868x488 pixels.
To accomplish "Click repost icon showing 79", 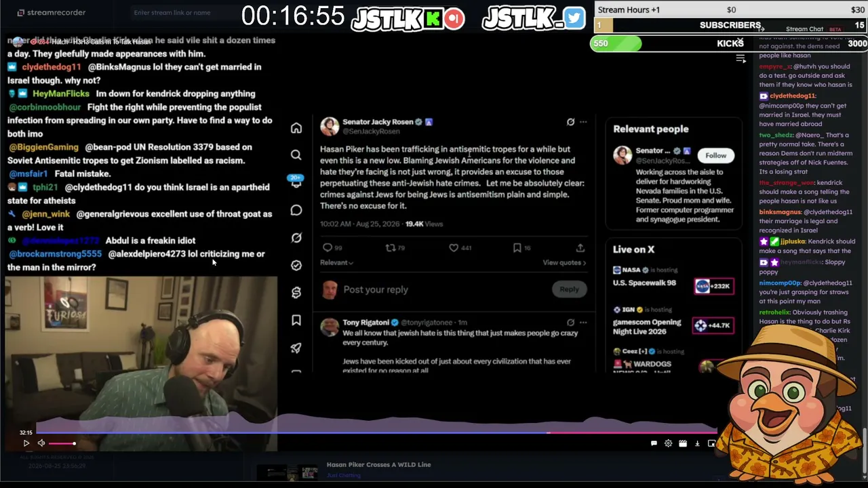I will pos(391,248).
